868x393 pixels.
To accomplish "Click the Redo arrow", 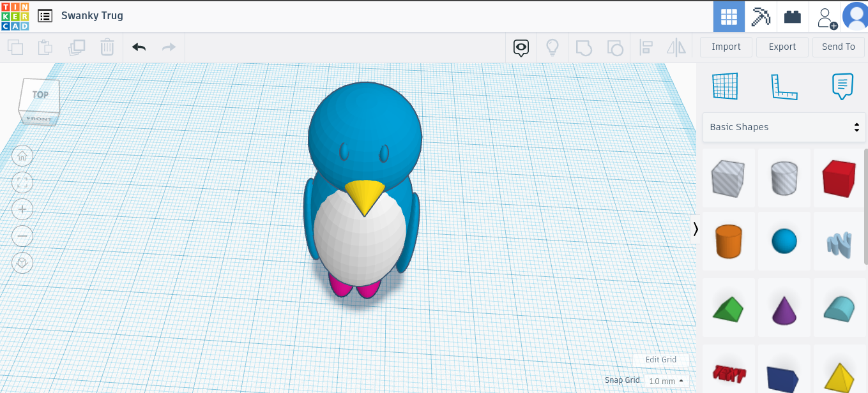I will 168,47.
